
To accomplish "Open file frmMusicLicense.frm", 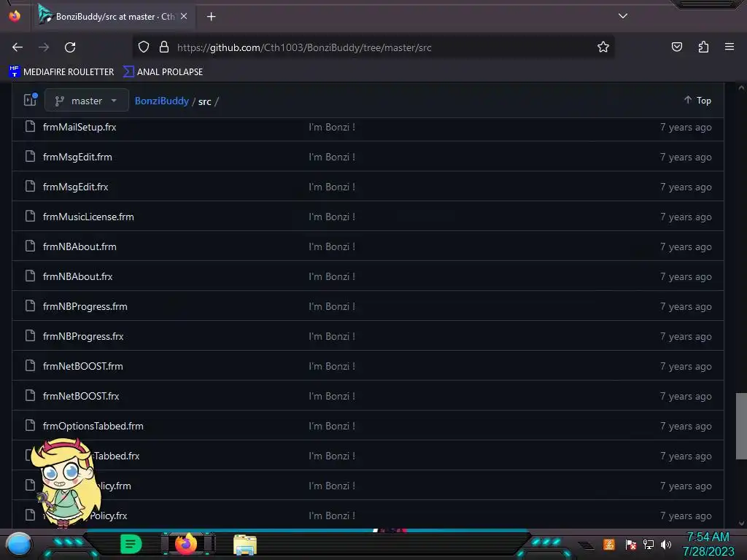I will tap(88, 217).
